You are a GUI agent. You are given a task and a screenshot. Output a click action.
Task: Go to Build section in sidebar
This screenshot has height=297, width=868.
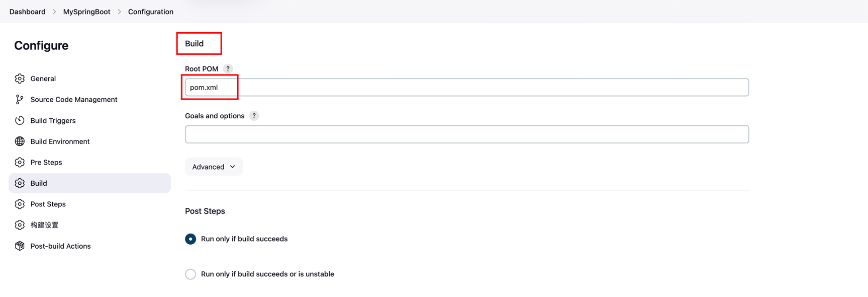(x=39, y=183)
